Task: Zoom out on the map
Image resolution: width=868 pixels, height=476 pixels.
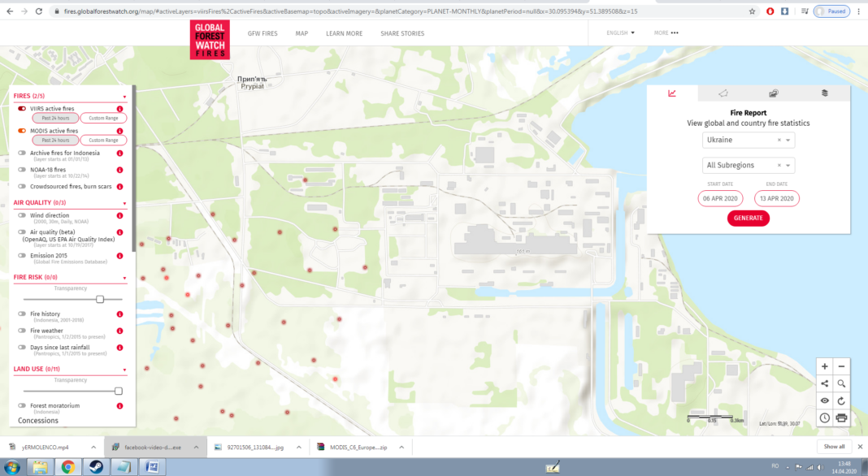Action: 841,366
